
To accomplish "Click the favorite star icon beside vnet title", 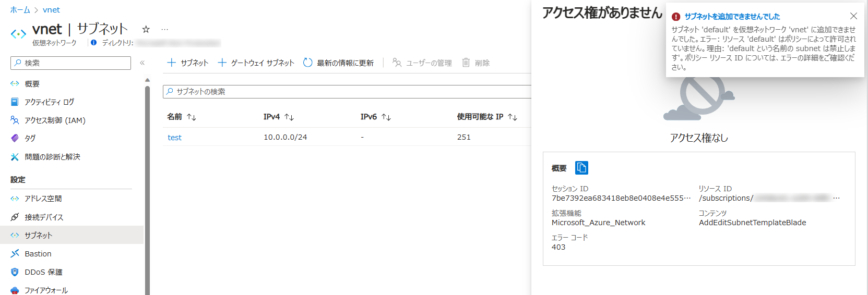I will click(146, 29).
